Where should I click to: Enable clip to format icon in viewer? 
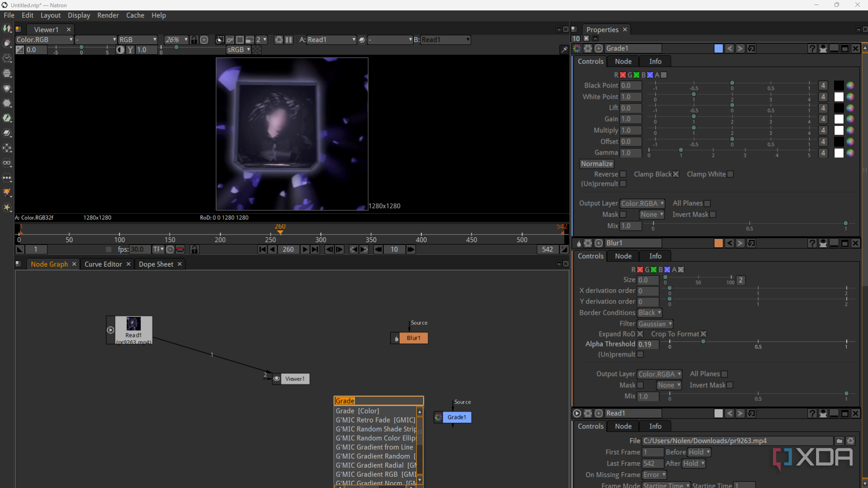tap(220, 40)
